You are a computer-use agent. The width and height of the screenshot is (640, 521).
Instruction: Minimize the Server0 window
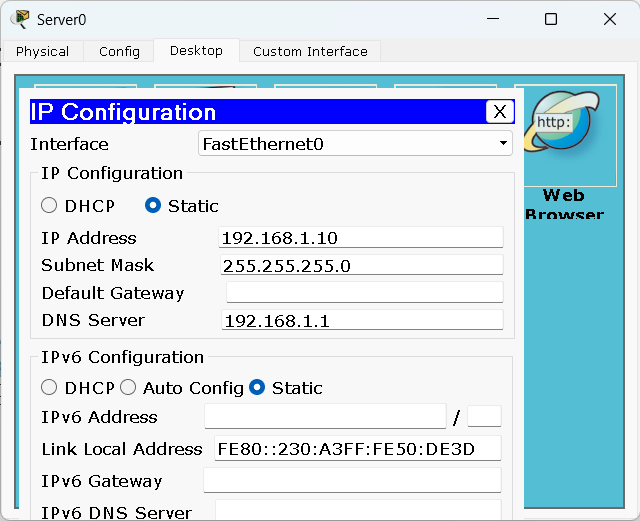[493, 19]
